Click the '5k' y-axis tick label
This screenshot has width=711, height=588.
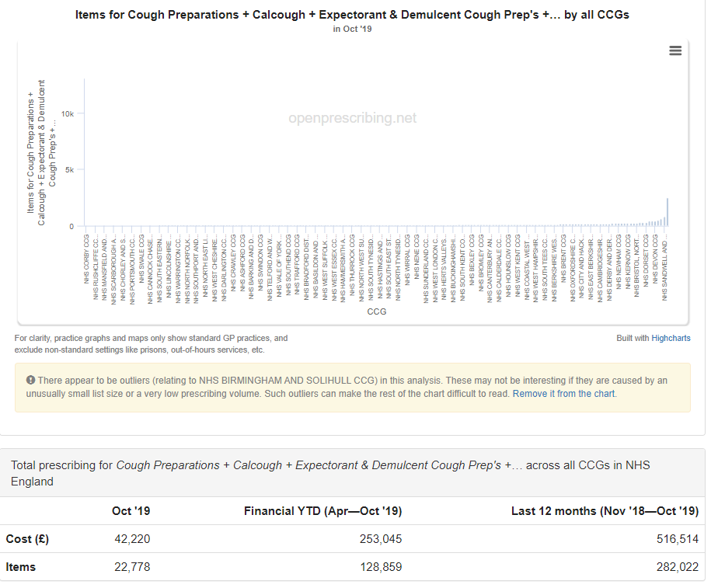[69, 170]
